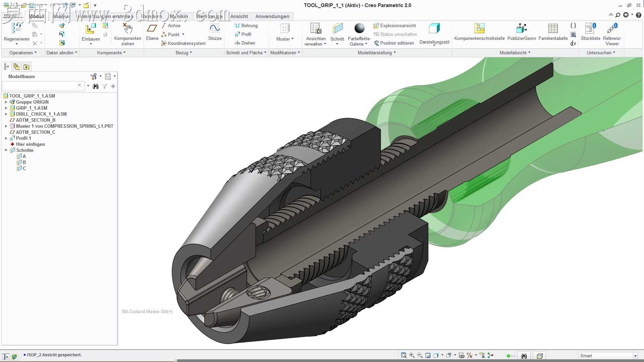Click the d= relations icon
Image resolution: width=644 pixels, height=362 pixels.
click(573, 44)
